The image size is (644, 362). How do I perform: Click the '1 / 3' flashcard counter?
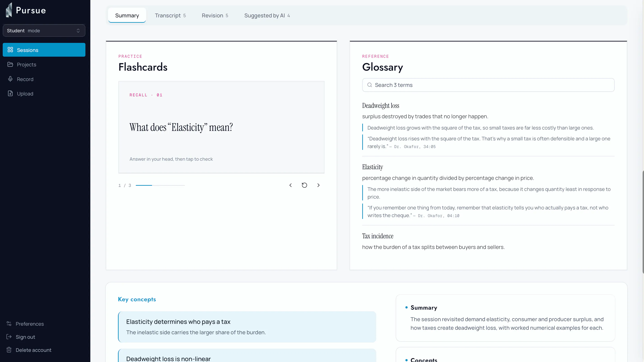pos(125,185)
